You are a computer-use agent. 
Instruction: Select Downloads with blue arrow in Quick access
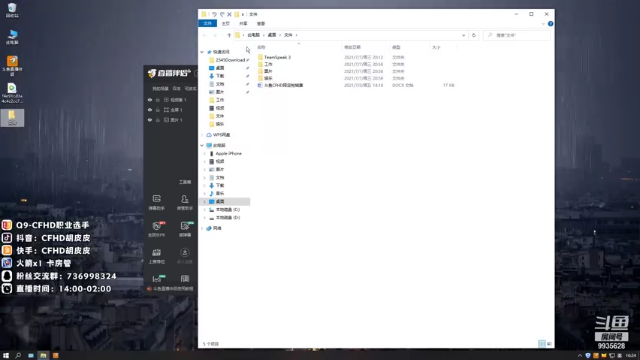[220, 76]
